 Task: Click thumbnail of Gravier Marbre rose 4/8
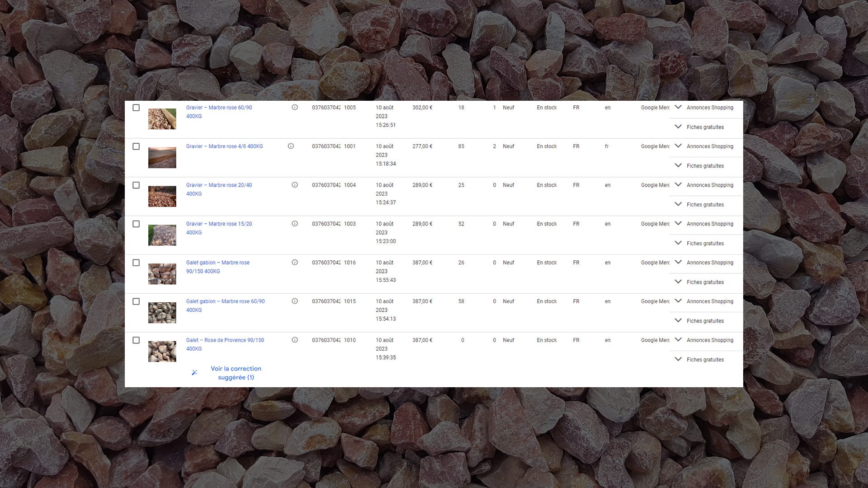coord(162,158)
